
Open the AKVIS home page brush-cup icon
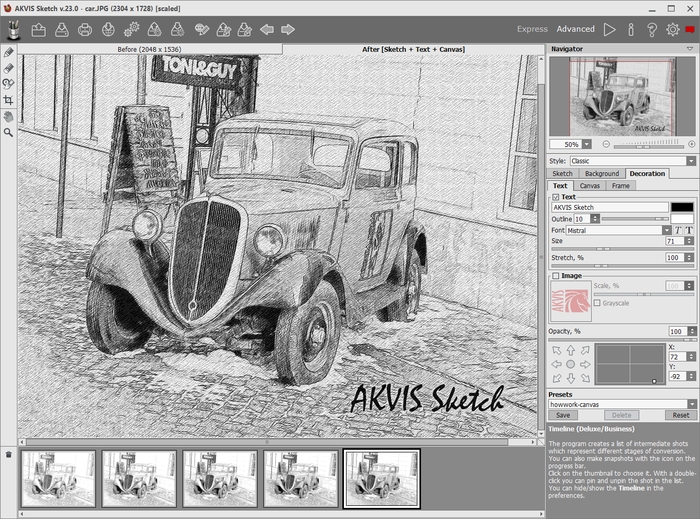13,29
